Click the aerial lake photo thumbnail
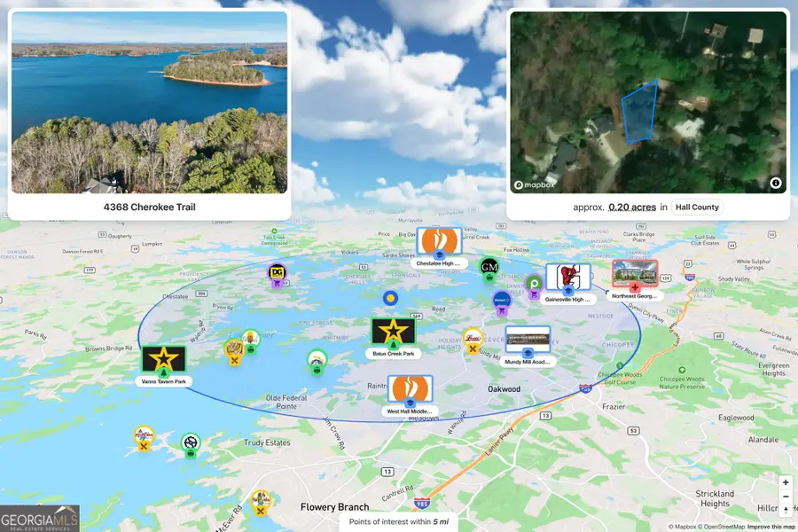Image resolution: width=798 pixels, height=532 pixels. click(x=149, y=102)
